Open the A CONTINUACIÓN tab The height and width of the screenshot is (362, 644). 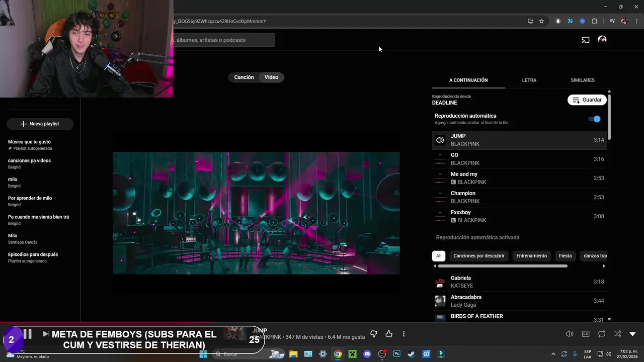(468, 80)
